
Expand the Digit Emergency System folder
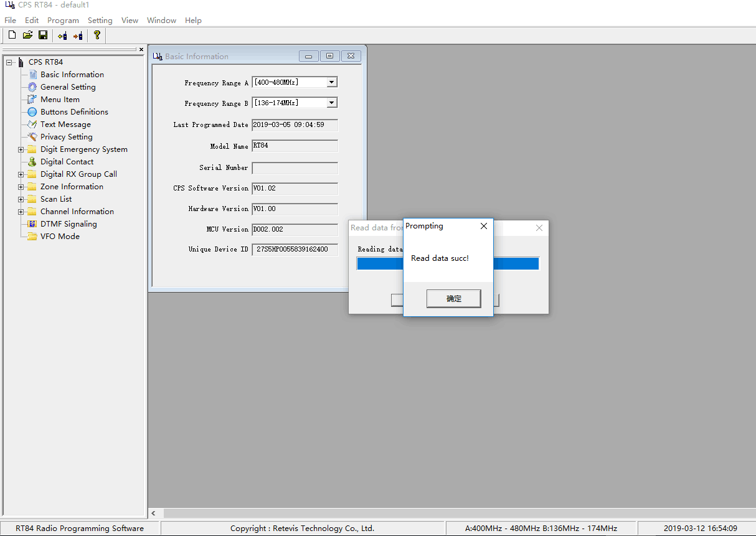[21, 149]
